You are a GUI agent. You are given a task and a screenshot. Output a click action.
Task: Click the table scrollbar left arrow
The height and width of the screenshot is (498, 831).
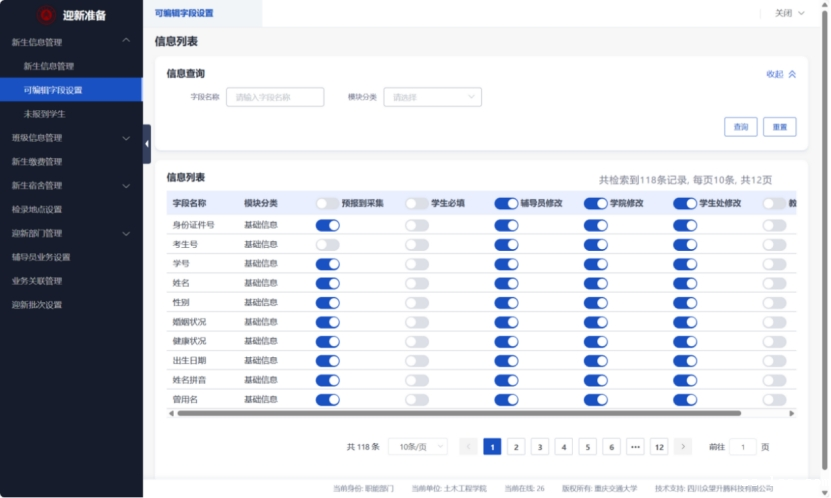(x=171, y=413)
